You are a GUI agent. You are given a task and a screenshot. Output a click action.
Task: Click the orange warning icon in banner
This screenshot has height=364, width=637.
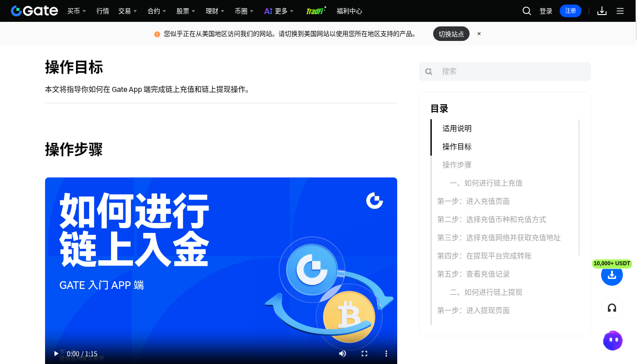coord(157,34)
